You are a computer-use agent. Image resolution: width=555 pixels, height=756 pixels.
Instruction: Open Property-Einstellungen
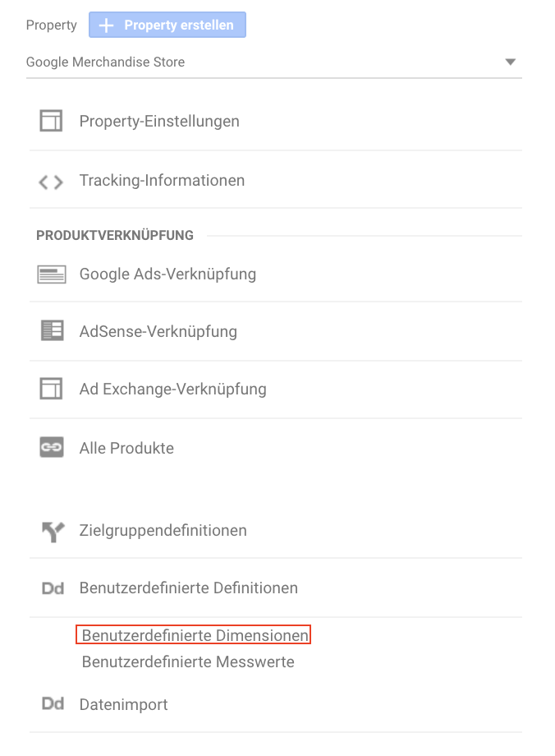tap(276, 121)
